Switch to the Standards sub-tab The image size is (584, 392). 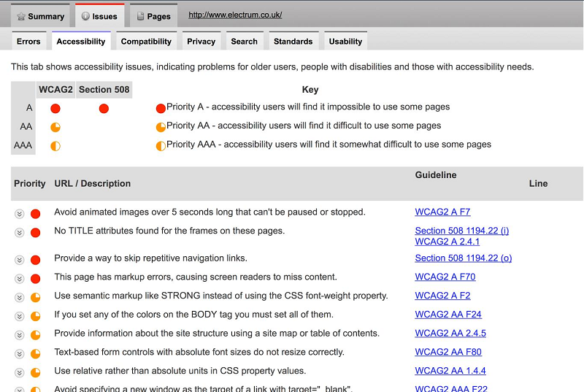coord(293,42)
